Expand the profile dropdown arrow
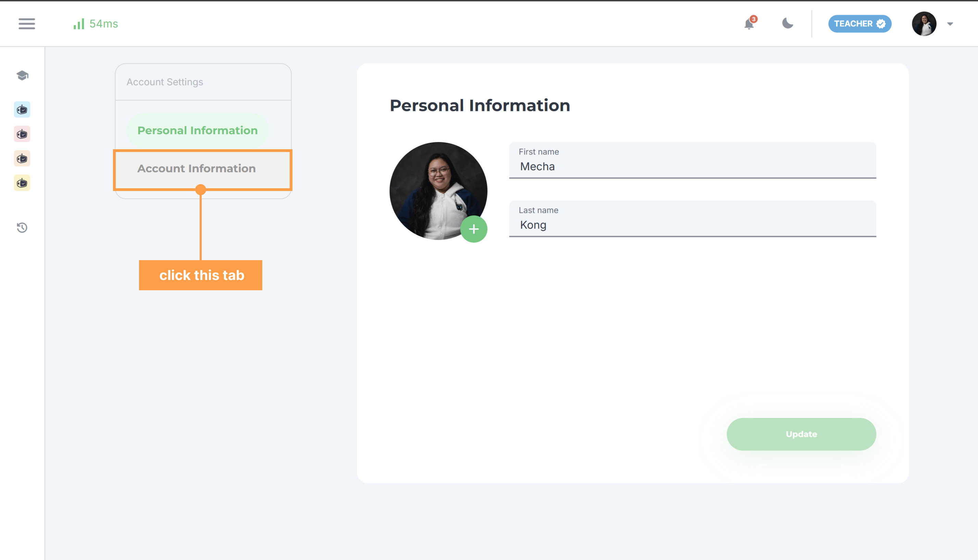 tap(950, 24)
